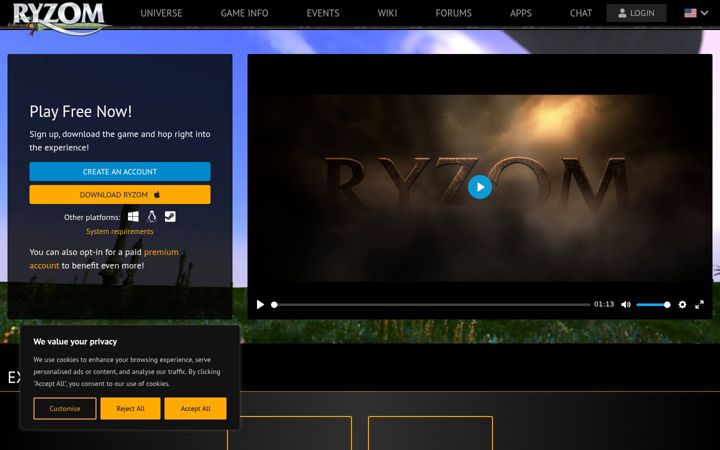Click the 01:13 video duration text
Screen dimensions: 720x450
[x=604, y=304]
